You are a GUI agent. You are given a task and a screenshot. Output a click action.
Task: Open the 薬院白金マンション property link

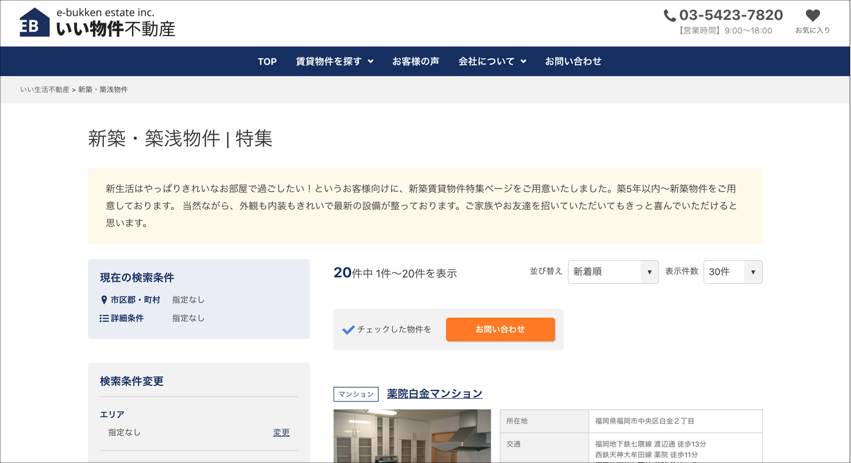pyautogui.click(x=434, y=394)
